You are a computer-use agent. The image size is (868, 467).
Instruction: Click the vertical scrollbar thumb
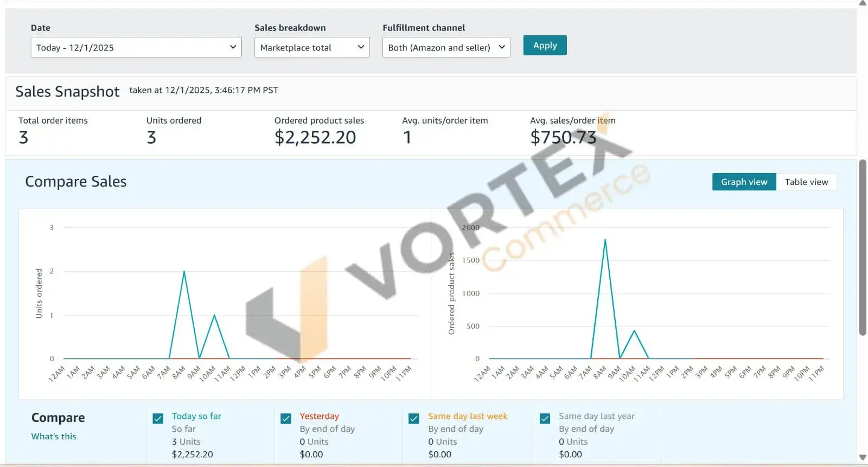[x=863, y=247]
